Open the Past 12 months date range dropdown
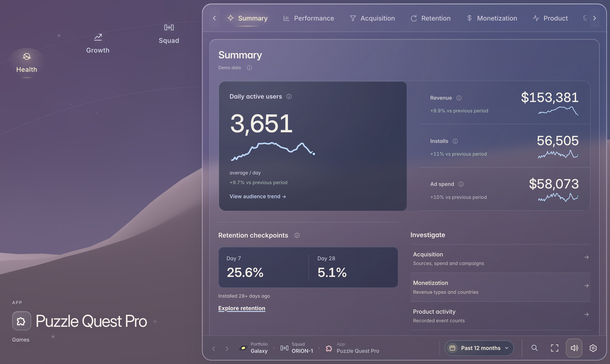 [479, 348]
